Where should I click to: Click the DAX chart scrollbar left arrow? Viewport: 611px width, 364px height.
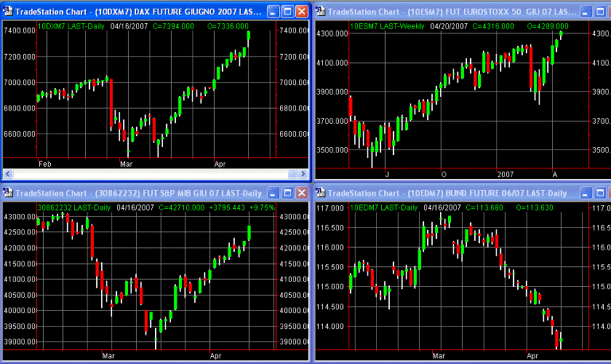(8, 174)
